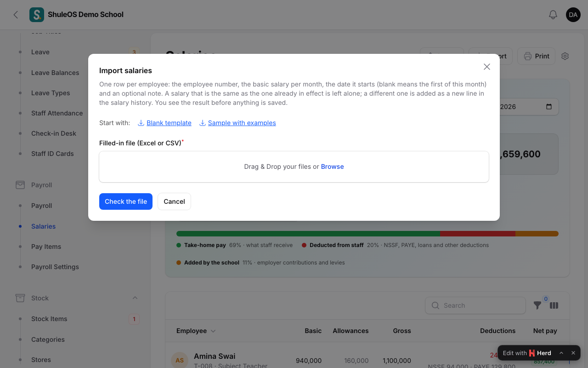Expand the Employee column sort chevron

pyautogui.click(x=213, y=331)
